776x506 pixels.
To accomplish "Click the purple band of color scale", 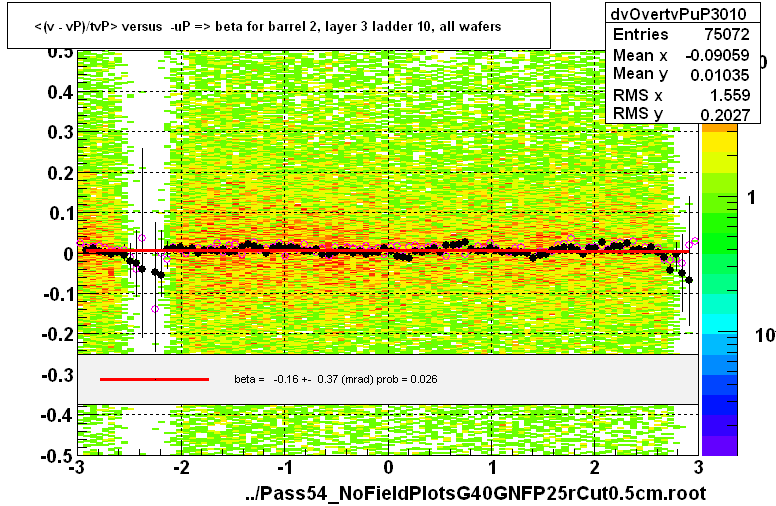I will coord(720,445).
